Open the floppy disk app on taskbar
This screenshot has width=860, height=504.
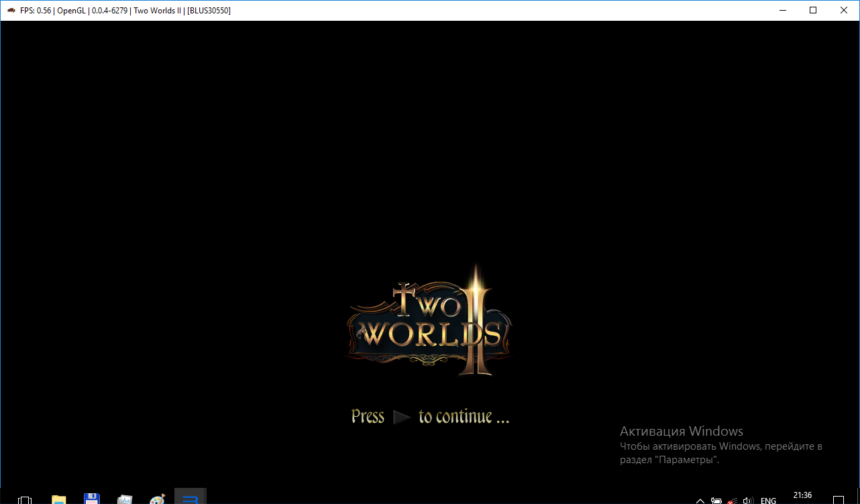(x=92, y=499)
